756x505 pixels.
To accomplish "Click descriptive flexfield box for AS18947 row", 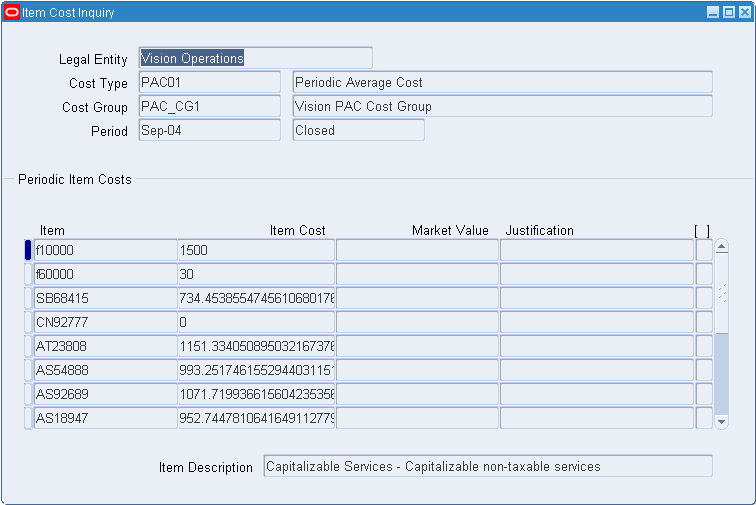I will pos(704,418).
